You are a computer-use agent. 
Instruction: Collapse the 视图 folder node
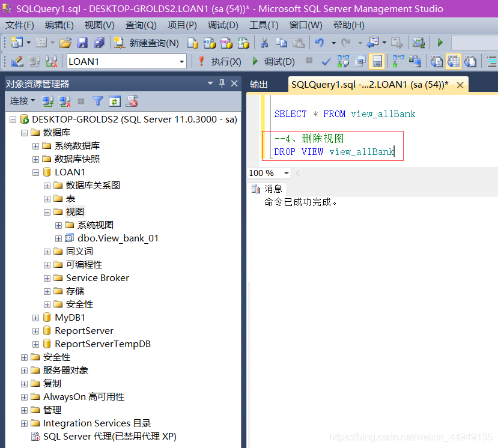pyautogui.click(x=47, y=212)
